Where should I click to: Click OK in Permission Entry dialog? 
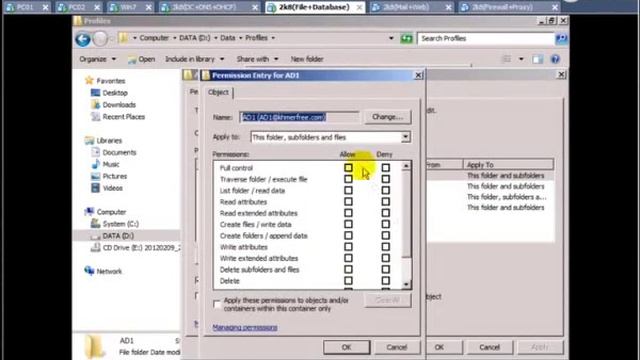click(347, 347)
